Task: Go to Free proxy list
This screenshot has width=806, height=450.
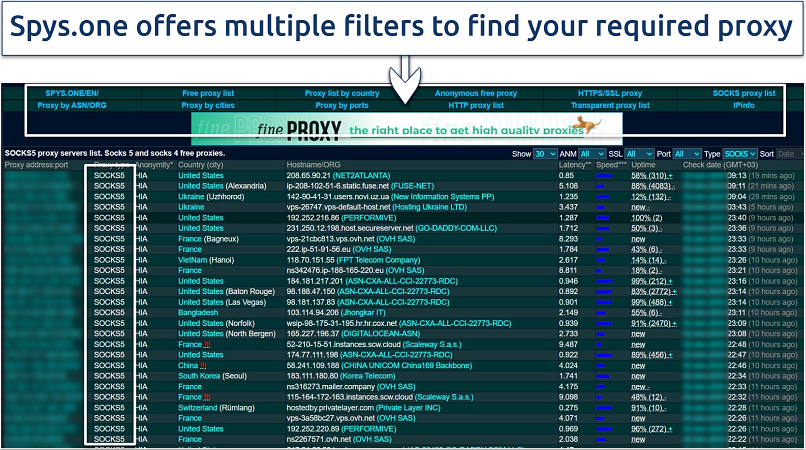Action: coord(207,93)
